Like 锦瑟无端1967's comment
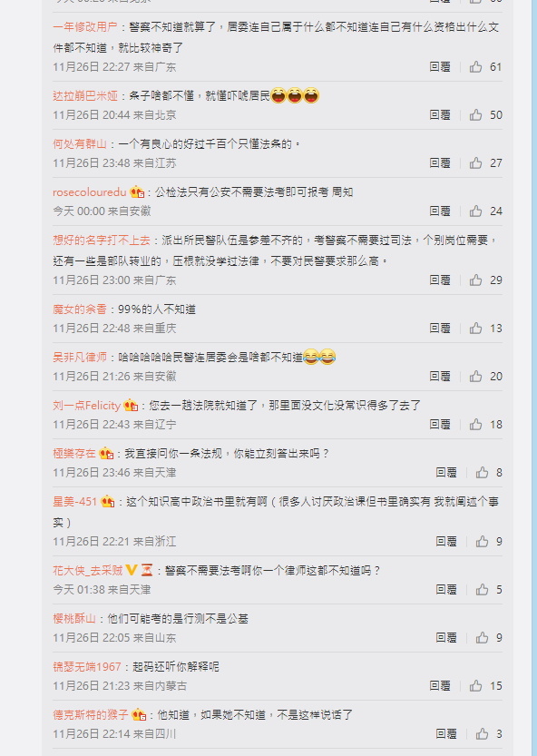 tap(476, 685)
